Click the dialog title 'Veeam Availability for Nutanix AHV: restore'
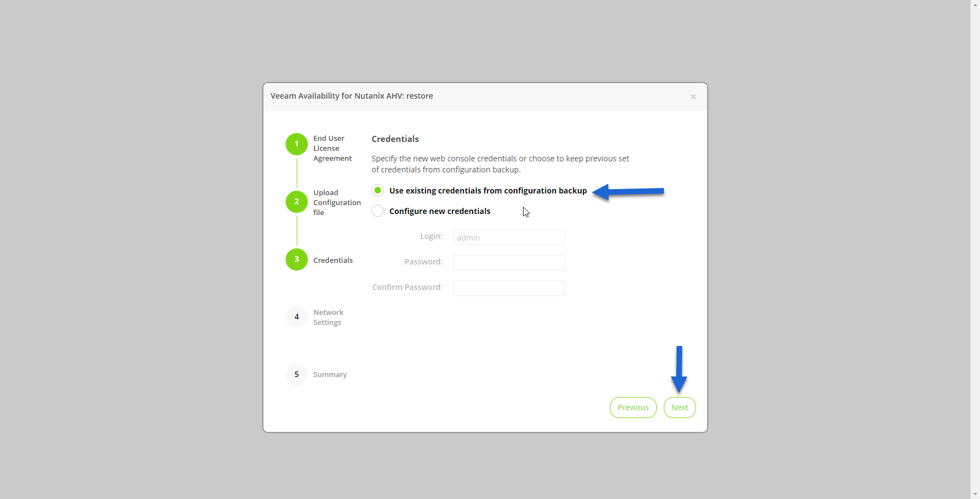 point(352,96)
